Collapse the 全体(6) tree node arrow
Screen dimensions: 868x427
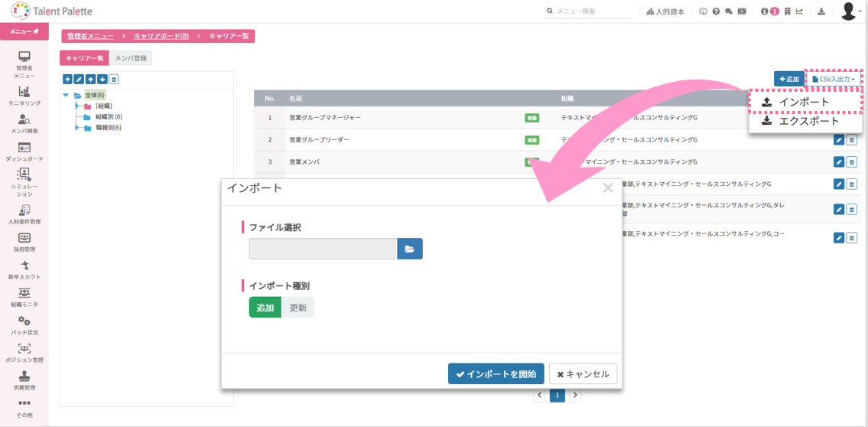coord(66,95)
